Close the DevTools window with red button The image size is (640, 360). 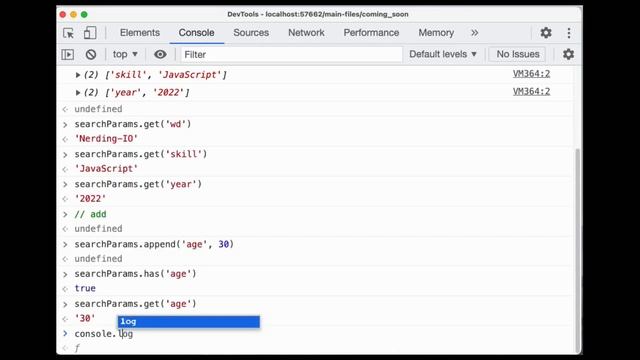[x=62, y=14]
